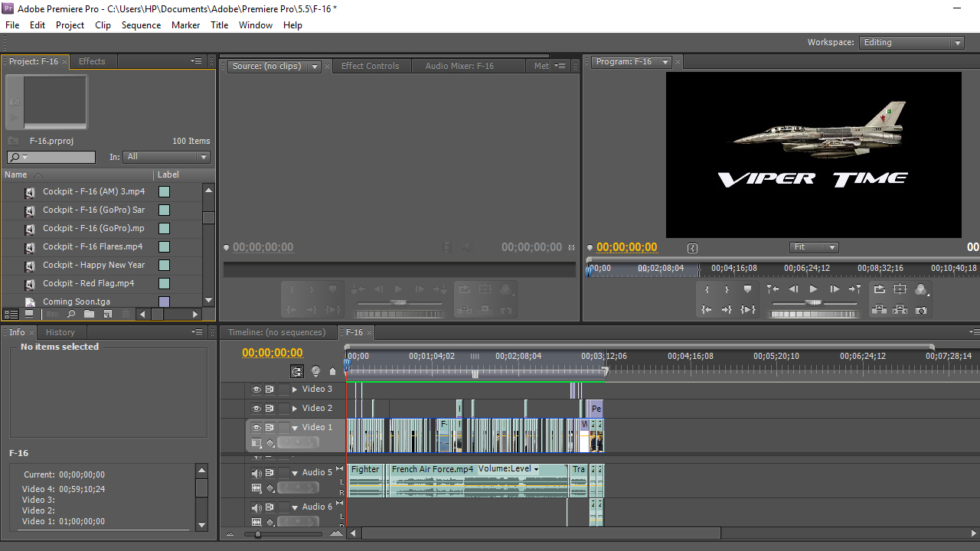Screen dimensions: 980x551
Task: Set display style on Video 1 track
Action: (x=256, y=442)
